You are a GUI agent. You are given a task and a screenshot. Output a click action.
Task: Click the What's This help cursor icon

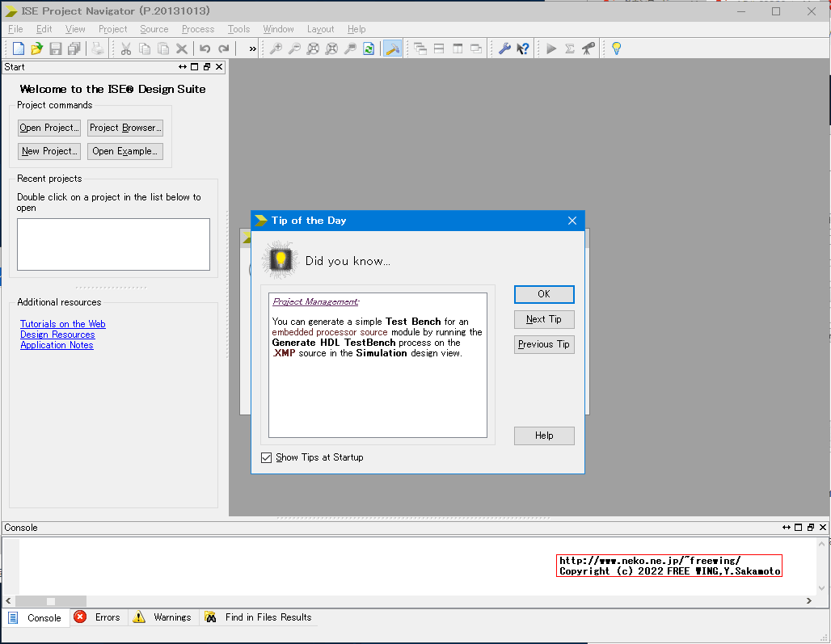(523, 49)
